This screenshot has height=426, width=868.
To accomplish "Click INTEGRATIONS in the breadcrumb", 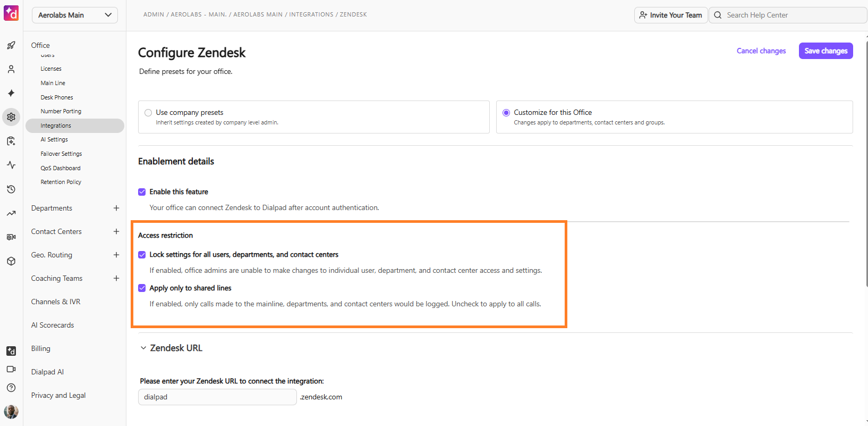I will point(311,14).
